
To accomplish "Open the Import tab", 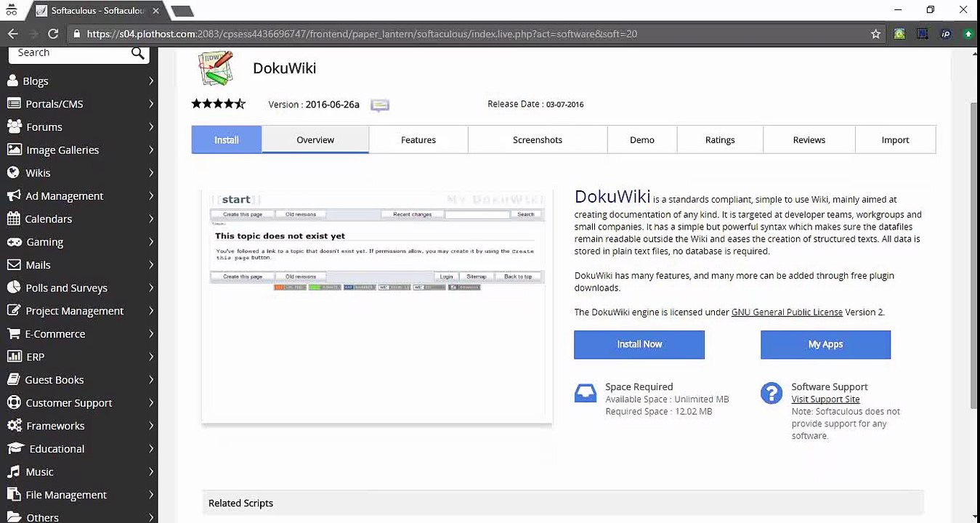I will [x=895, y=139].
